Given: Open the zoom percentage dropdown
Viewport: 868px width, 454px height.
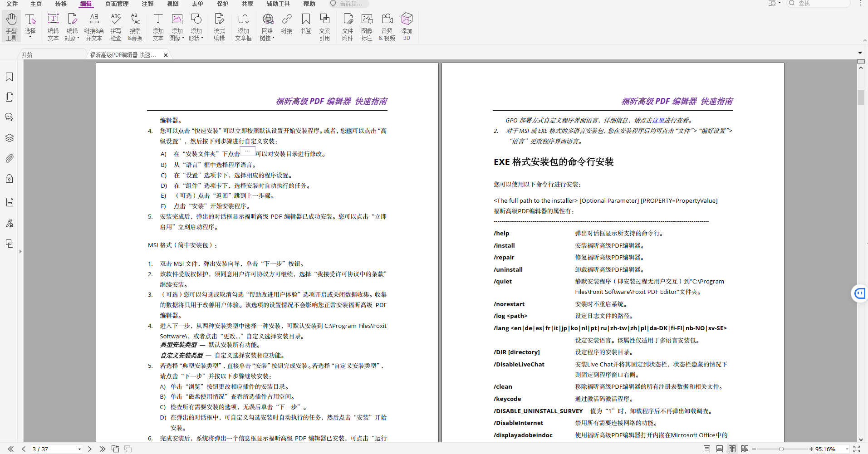Looking at the screenshot, I should (x=847, y=449).
